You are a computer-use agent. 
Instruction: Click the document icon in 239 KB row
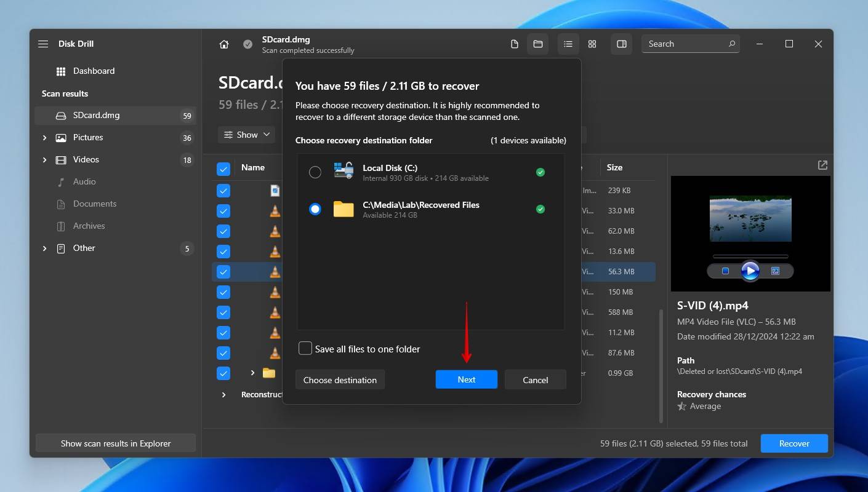coord(275,191)
